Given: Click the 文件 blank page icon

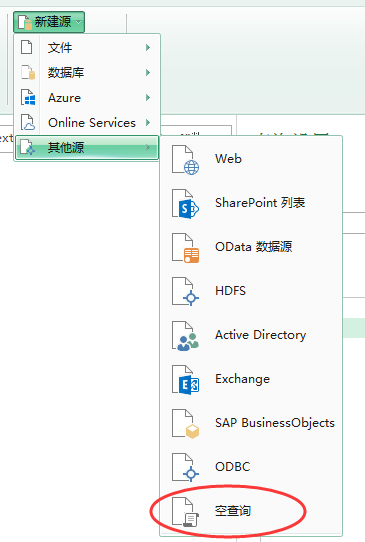Looking at the screenshot, I should (x=27, y=47).
